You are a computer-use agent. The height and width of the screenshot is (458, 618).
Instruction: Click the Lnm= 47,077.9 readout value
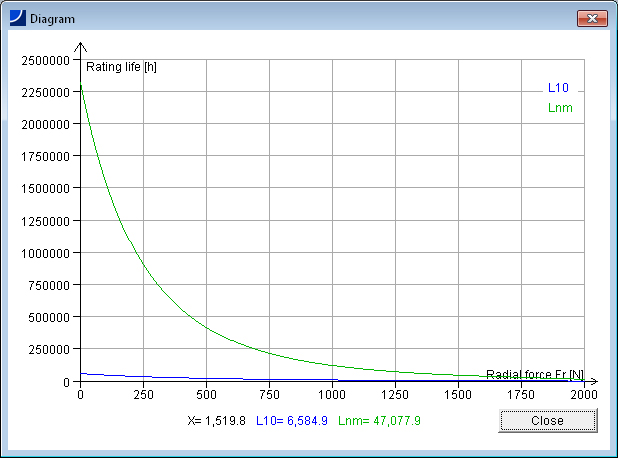point(379,421)
